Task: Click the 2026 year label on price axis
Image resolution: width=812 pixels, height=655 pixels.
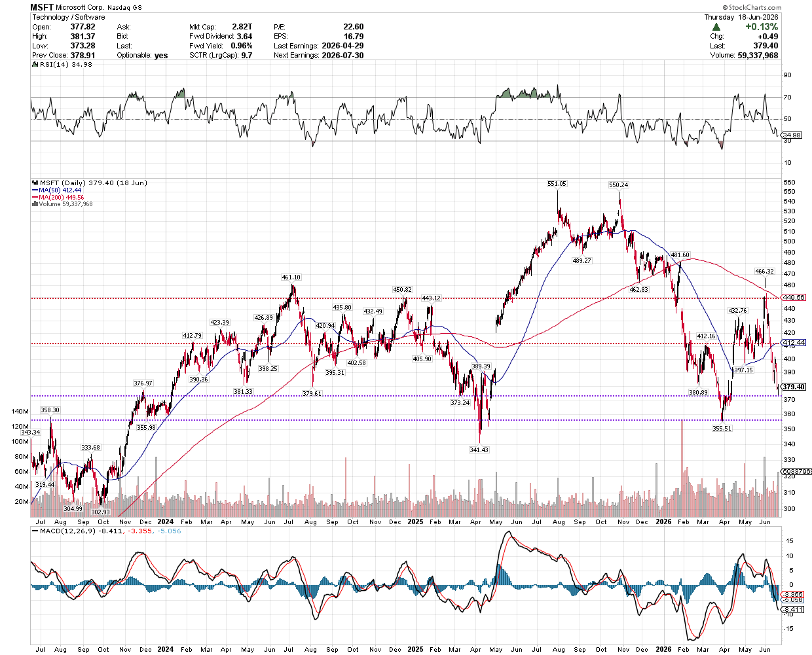Action: coord(664,522)
